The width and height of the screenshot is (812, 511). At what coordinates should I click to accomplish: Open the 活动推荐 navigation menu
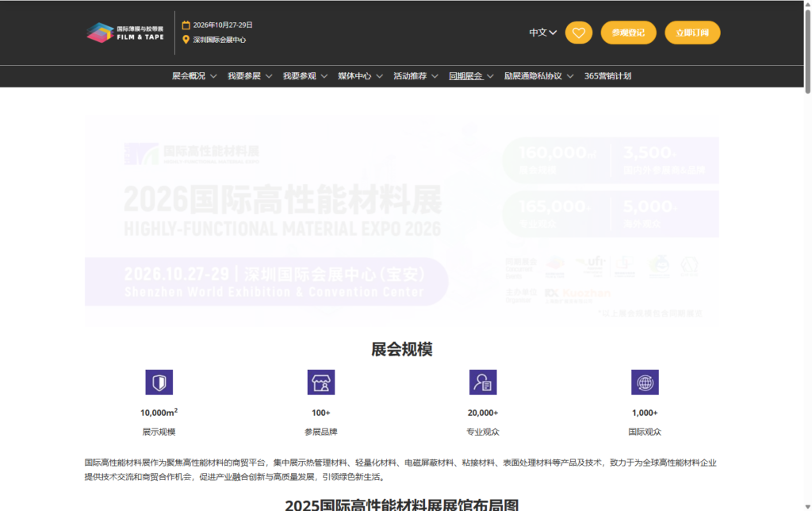[411, 75]
